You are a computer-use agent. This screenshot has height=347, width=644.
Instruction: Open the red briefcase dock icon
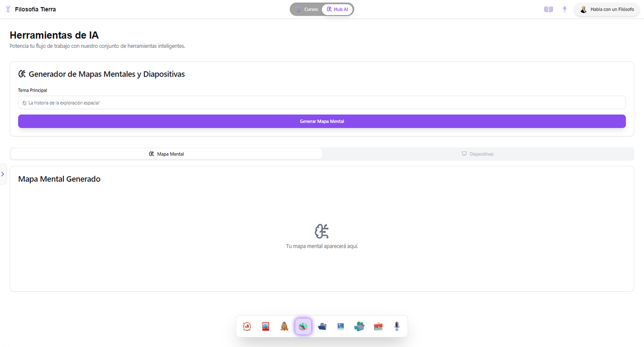pyautogui.click(x=378, y=326)
